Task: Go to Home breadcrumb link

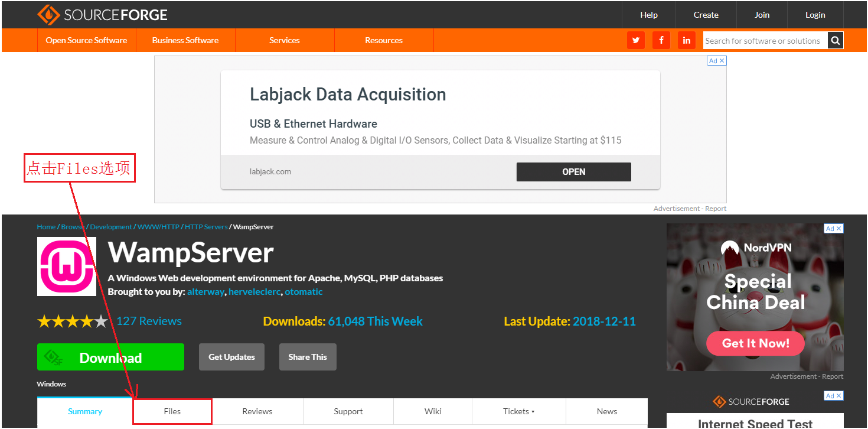Action: click(x=46, y=227)
